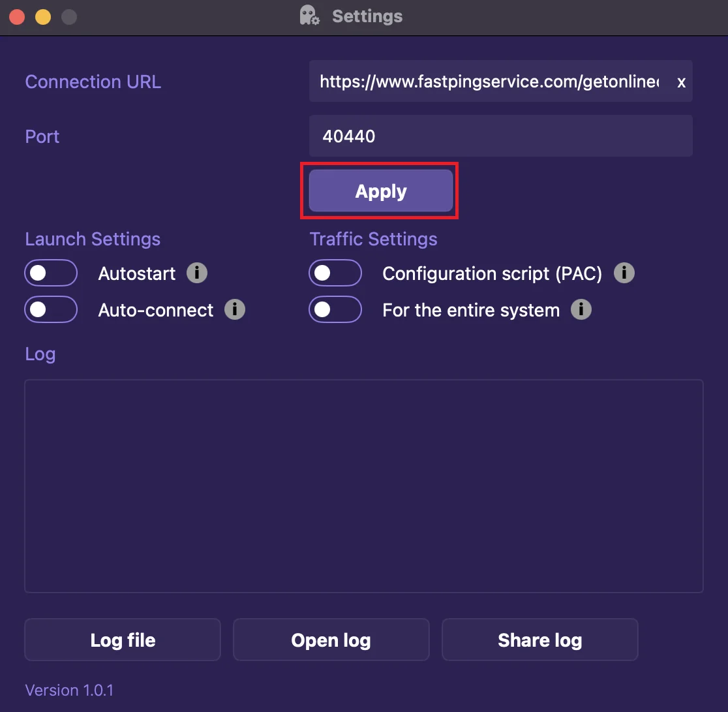Click the Configuration script (PAC) info icon
The height and width of the screenshot is (712, 728).
(x=624, y=273)
